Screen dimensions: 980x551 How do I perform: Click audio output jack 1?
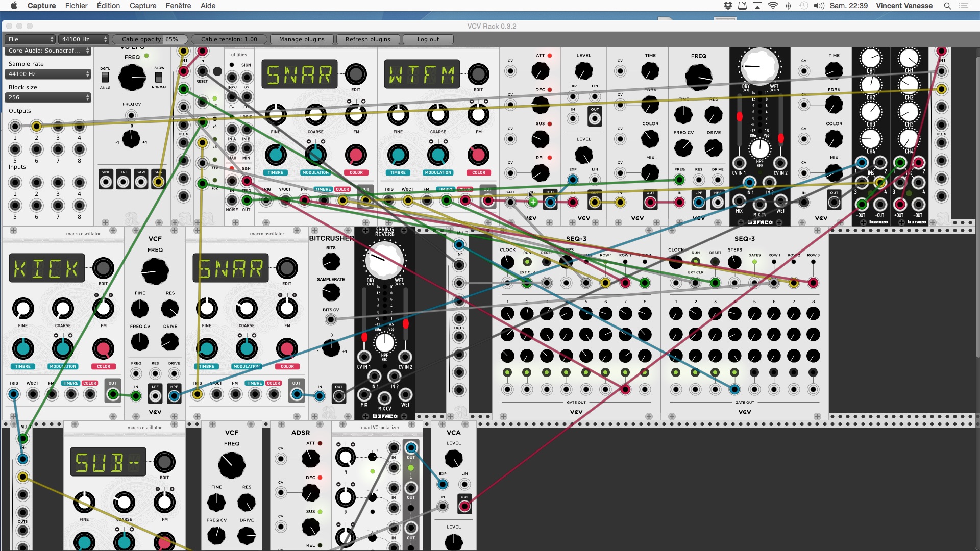coord(15,126)
